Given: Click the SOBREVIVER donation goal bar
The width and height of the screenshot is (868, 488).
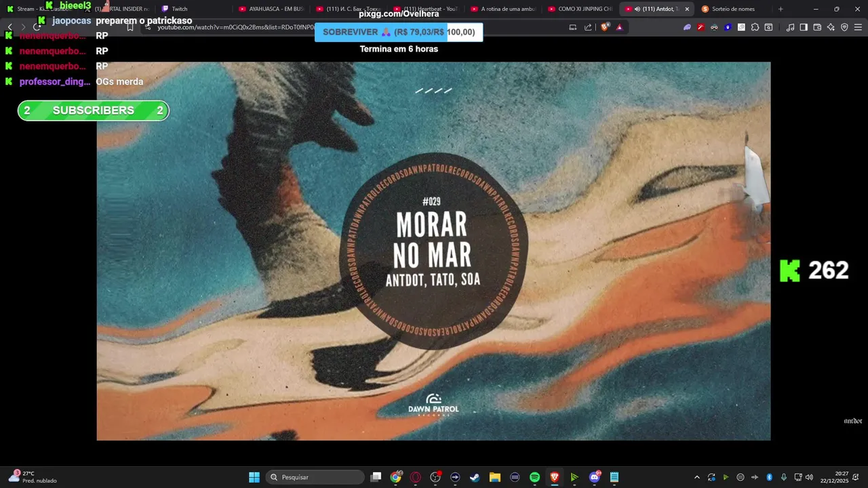Looking at the screenshot, I should 399,32.
